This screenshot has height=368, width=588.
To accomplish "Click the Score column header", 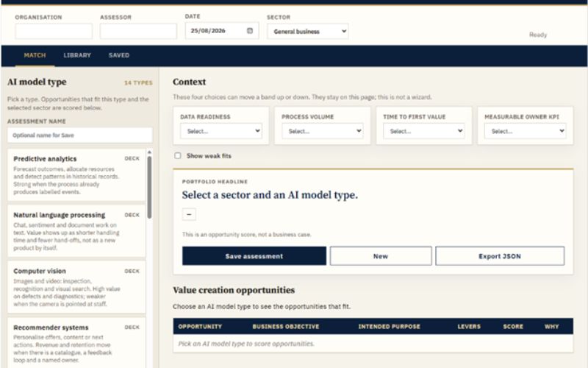I will 513,326.
